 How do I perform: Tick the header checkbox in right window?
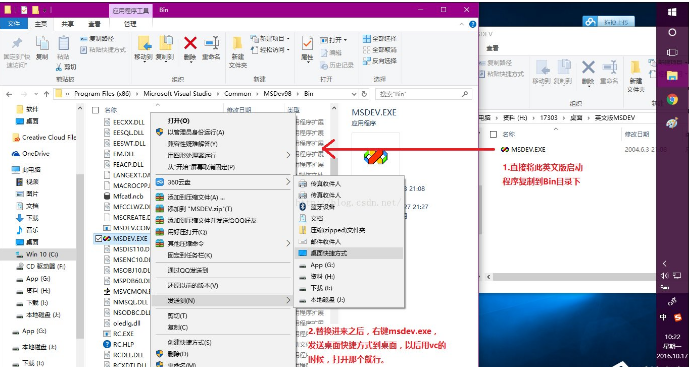coord(493,134)
